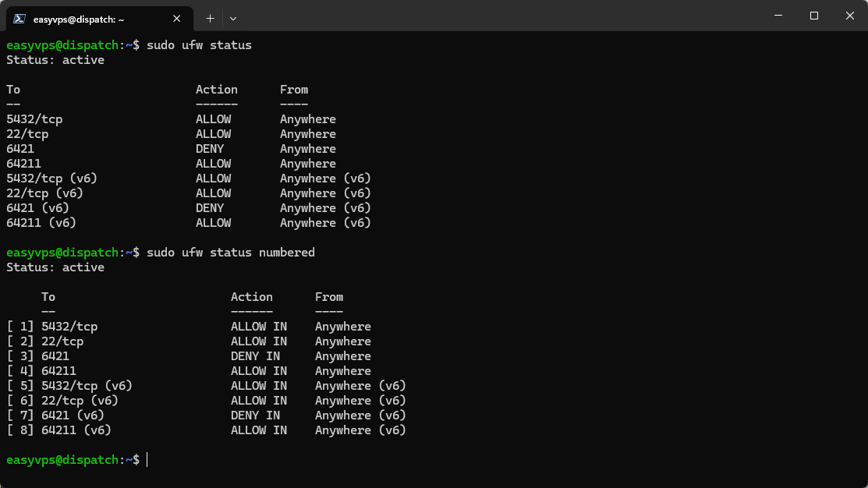Click the "[ 6]" rule number
868x488 pixels.
[x=20, y=401]
